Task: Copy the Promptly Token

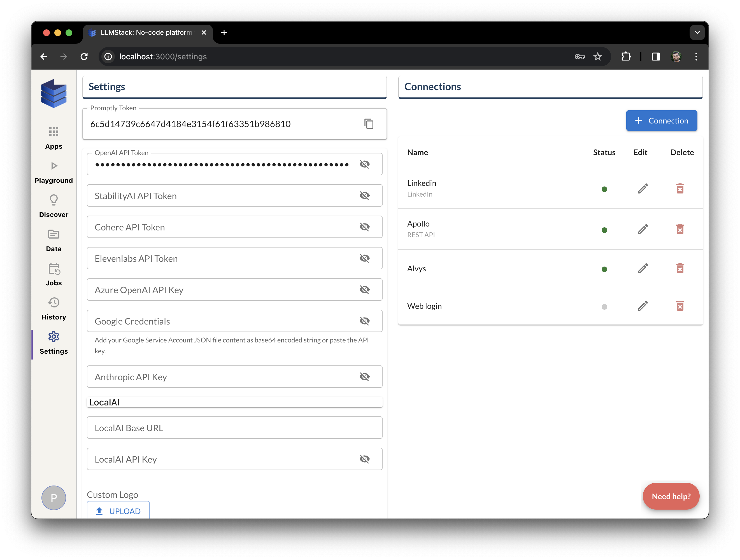Action: tap(369, 124)
